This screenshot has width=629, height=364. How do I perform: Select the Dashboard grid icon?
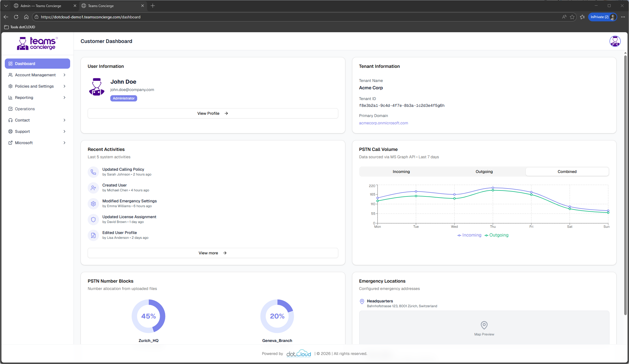tap(10, 64)
